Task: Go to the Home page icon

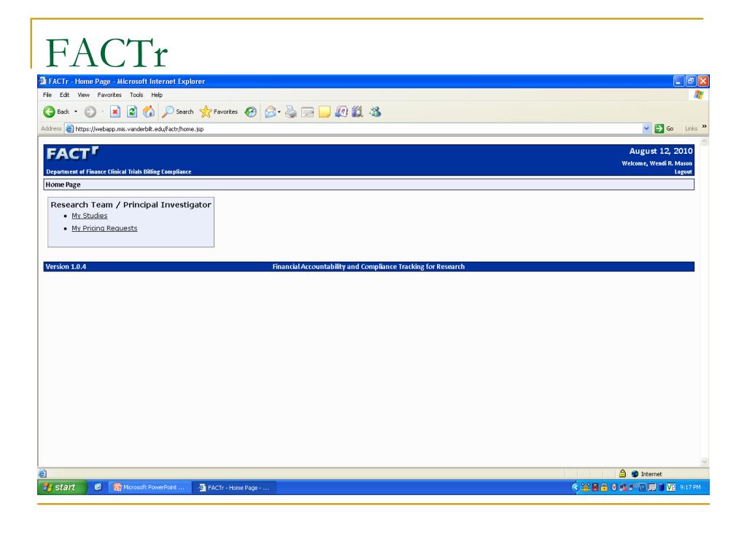Action: [x=149, y=112]
